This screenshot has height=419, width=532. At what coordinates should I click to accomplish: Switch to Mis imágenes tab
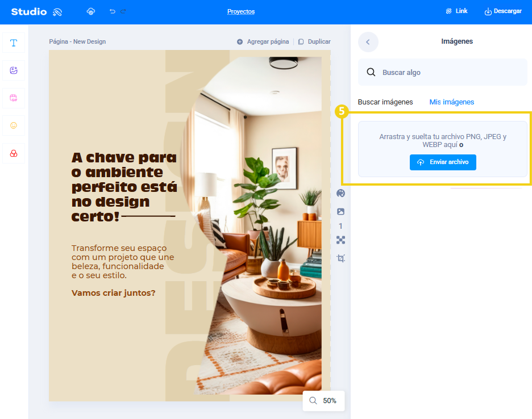pos(452,102)
